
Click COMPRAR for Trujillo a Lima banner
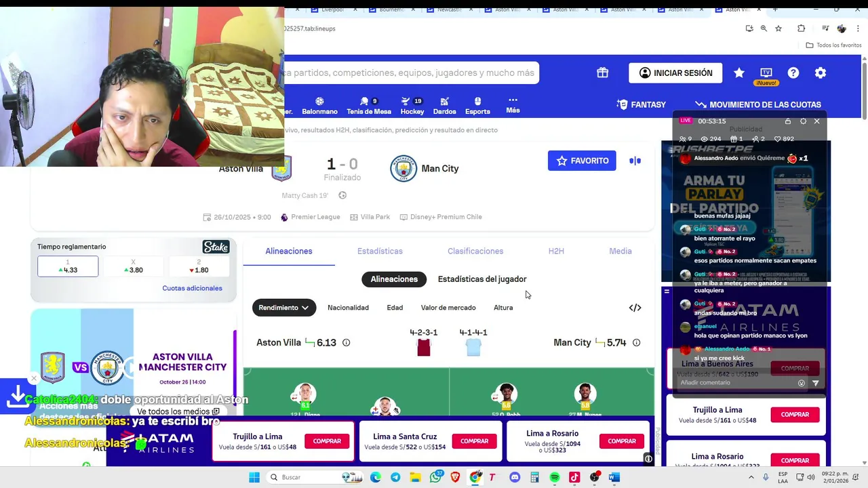point(327,441)
